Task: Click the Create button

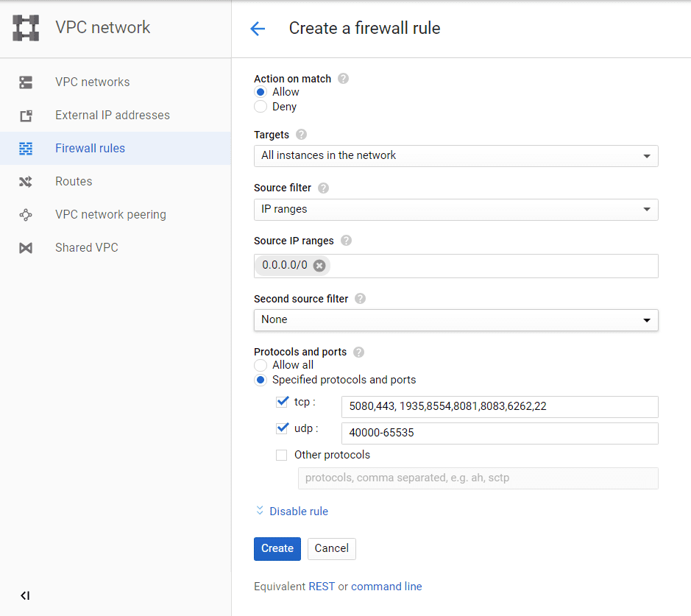Action: [x=277, y=548]
